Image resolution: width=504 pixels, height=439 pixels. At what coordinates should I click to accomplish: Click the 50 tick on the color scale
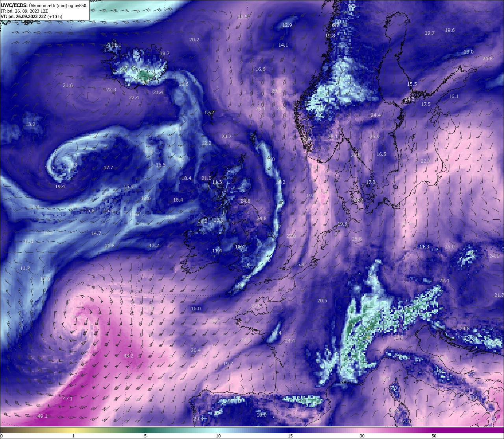pyautogui.click(x=434, y=436)
